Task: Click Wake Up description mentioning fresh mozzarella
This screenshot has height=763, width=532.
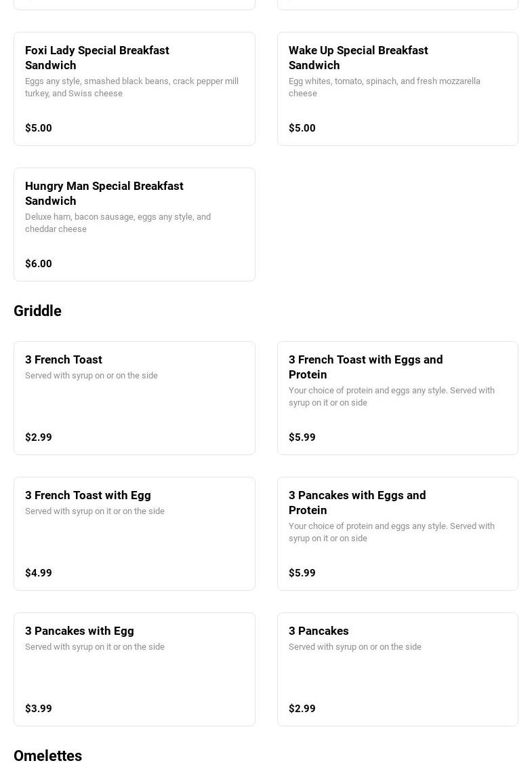Action: pos(384,87)
